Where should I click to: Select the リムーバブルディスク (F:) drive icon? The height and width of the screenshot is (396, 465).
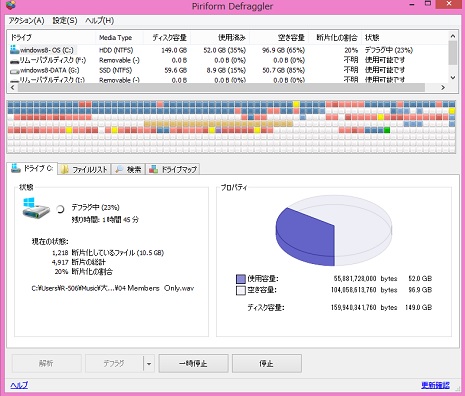(x=14, y=61)
